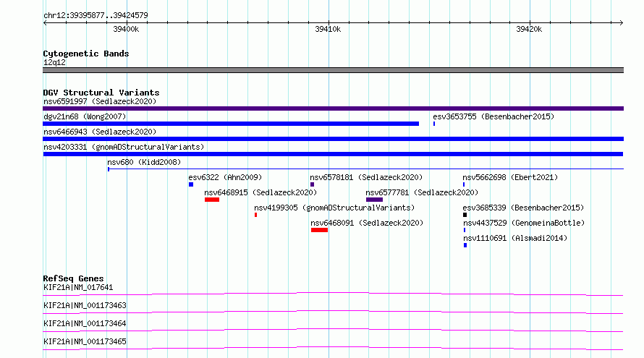Click the chr12:39395877..39424579 coordinates label
Viewport: 644px width, 358px height.
point(96,15)
